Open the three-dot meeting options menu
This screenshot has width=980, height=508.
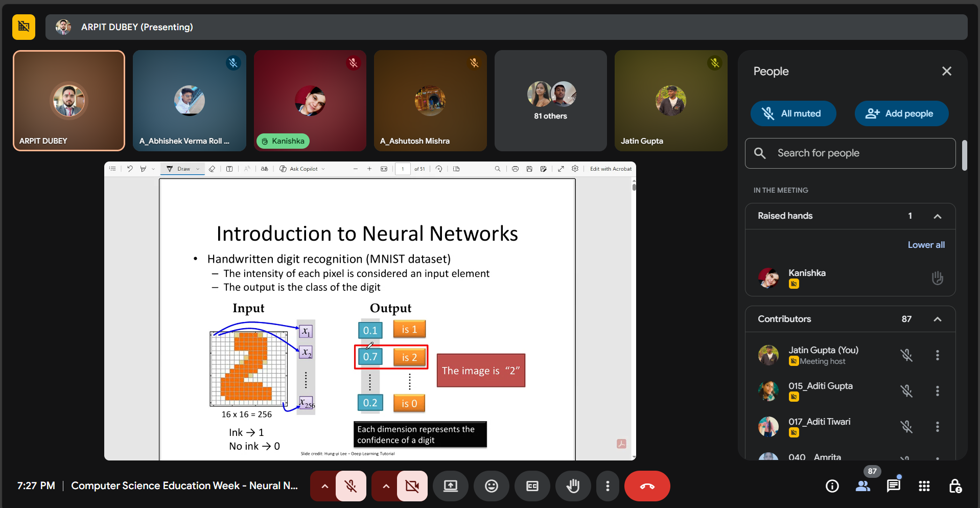click(608, 486)
